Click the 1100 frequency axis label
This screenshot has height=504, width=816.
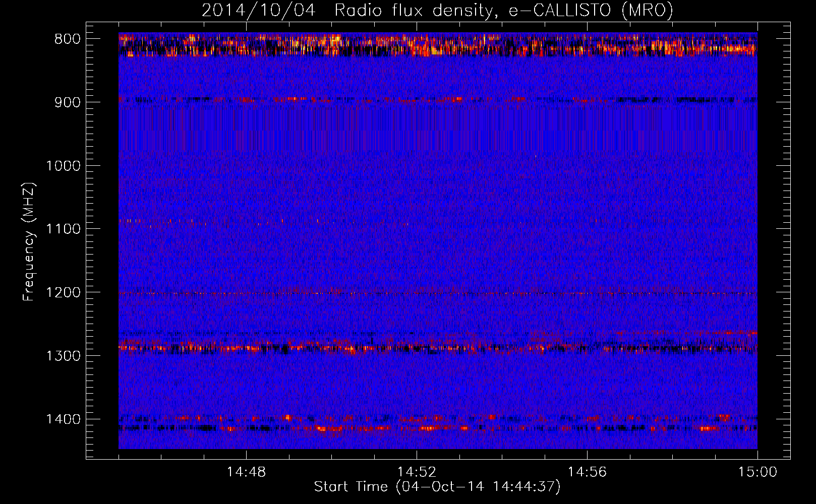63,229
